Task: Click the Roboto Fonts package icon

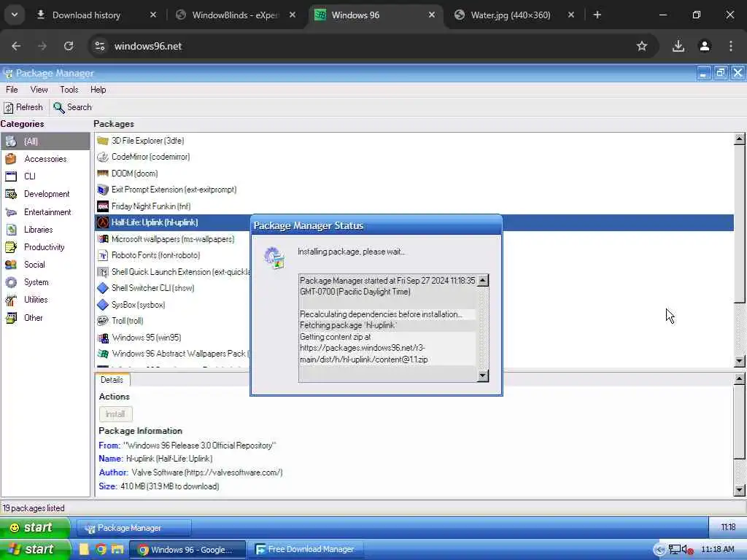Action: 102,255
